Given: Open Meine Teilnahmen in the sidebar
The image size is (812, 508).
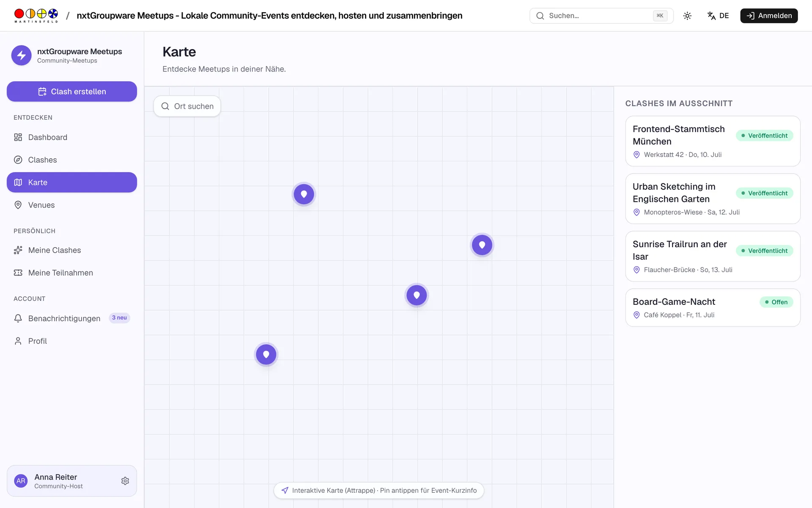Looking at the screenshot, I should pyautogui.click(x=72, y=273).
